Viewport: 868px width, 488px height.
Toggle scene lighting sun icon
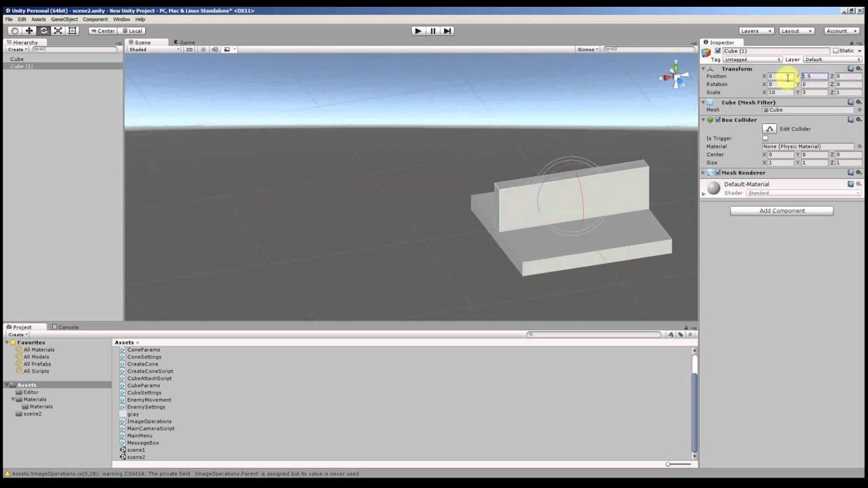(x=203, y=49)
